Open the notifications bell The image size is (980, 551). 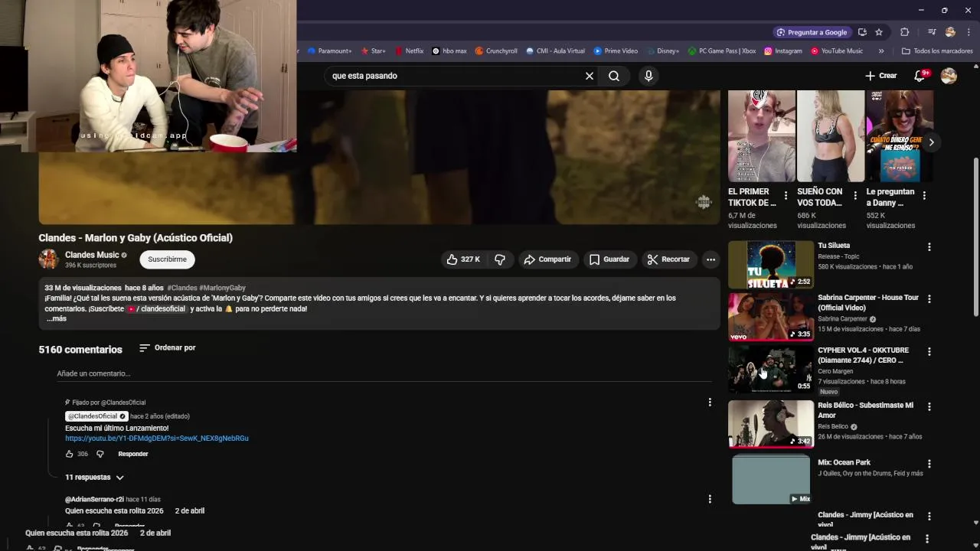coord(920,76)
